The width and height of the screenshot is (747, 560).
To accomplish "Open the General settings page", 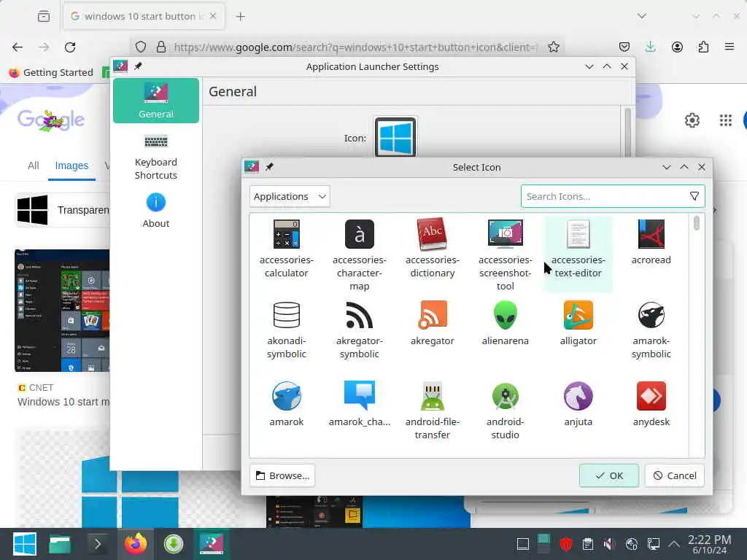I will (x=156, y=101).
